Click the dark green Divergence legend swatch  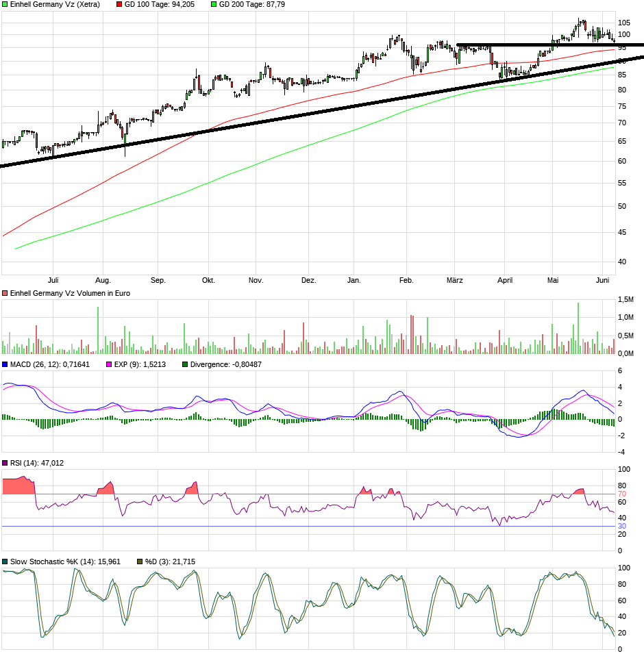[x=185, y=364]
